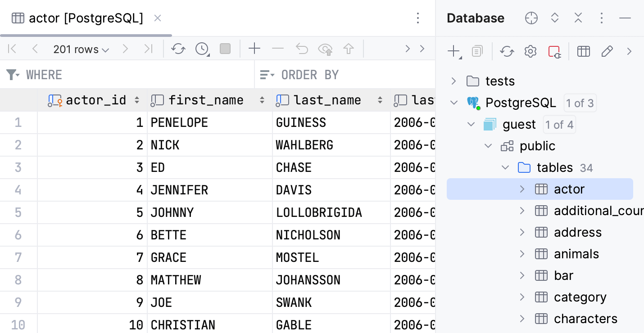Enable auto-refresh with the clock icon
The height and width of the screenshot is (333, 644).
coord(201,49)
